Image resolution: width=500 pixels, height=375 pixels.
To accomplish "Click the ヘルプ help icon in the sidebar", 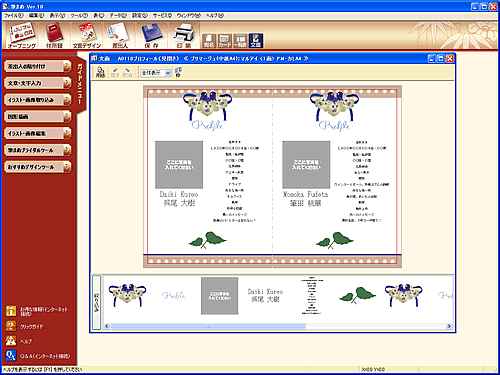I will tap(11, 341).
